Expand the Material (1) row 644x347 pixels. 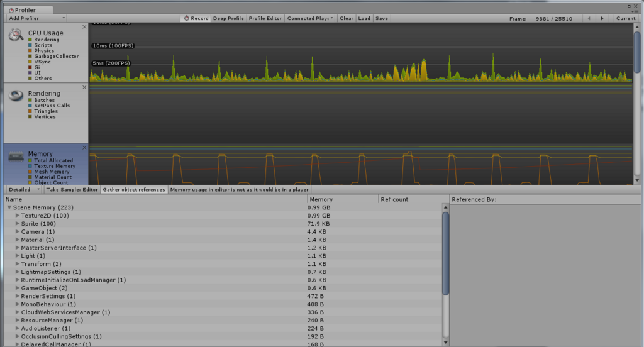17,240
